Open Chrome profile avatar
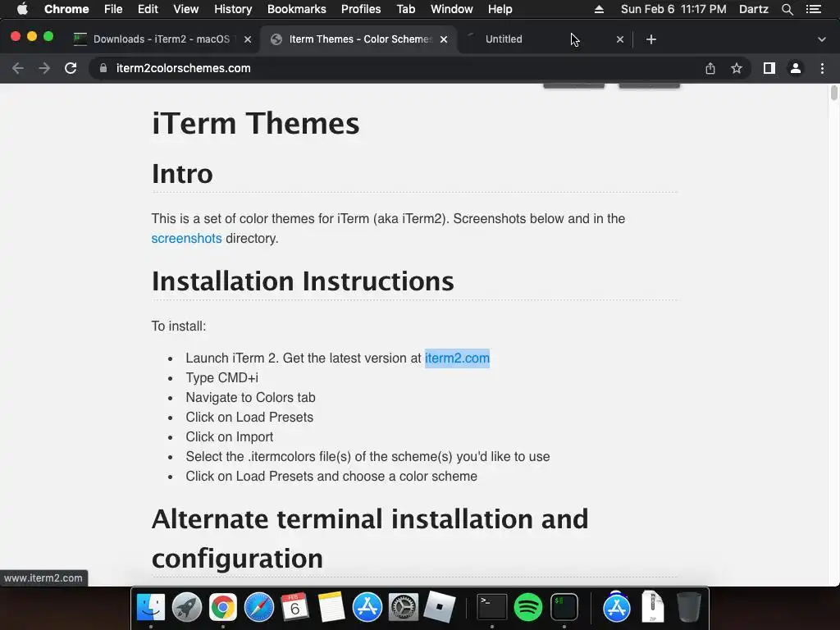840x630 pixels. pos(796,68)
